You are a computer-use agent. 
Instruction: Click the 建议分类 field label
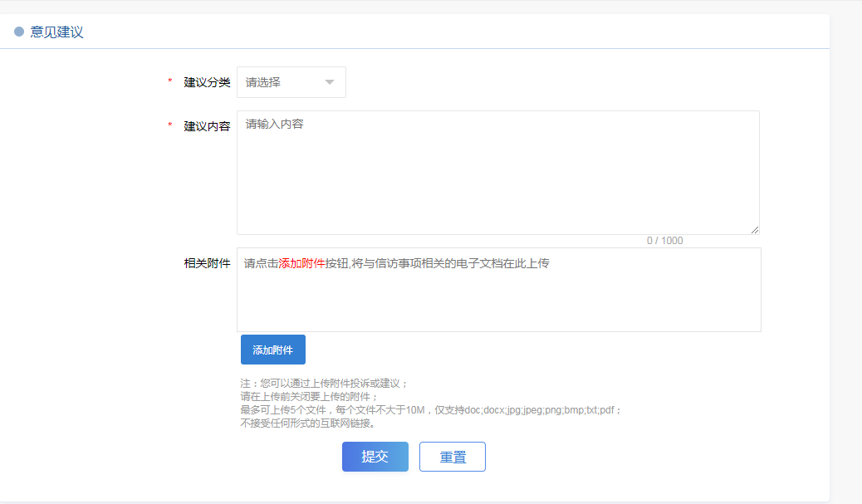pos(207,82)
